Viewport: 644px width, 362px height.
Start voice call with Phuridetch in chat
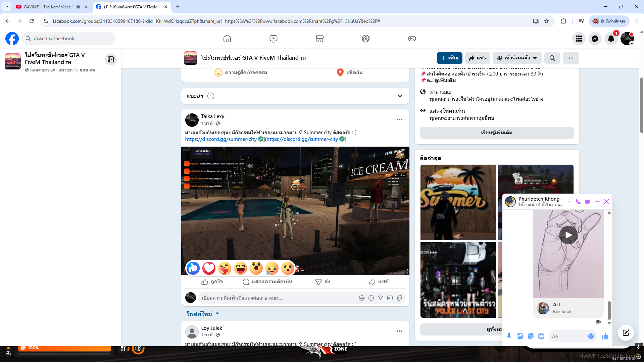pos(578,202)
